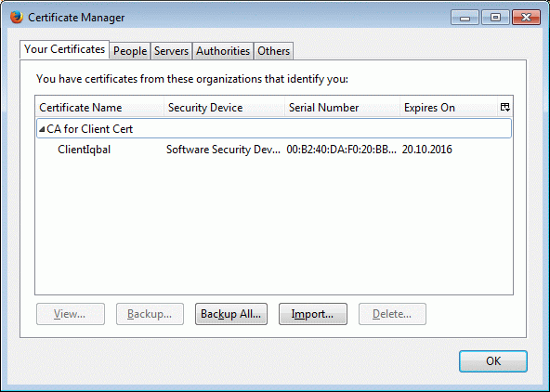Open the column picker icon
The height and width of the screenshot is (392, 550).
(x=504, y=108)
